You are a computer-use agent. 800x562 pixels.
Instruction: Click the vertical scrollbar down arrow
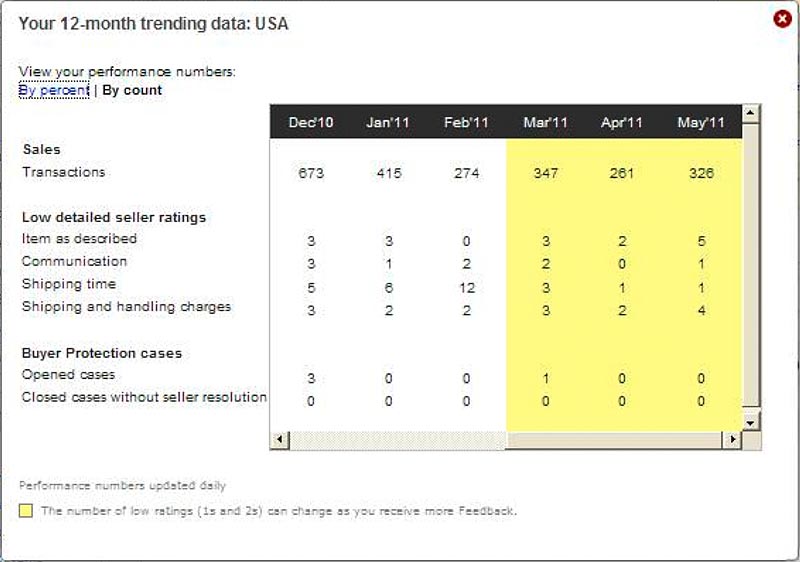point(750,422)
